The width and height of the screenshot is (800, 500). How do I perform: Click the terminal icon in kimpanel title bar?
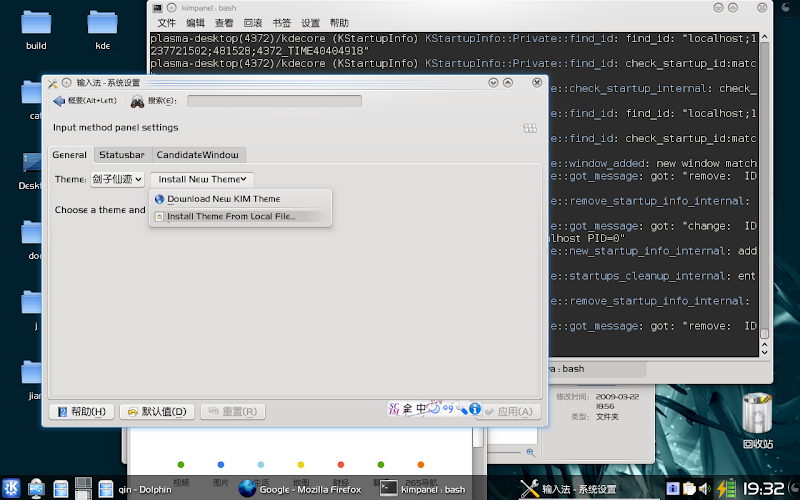pos(158,8)
